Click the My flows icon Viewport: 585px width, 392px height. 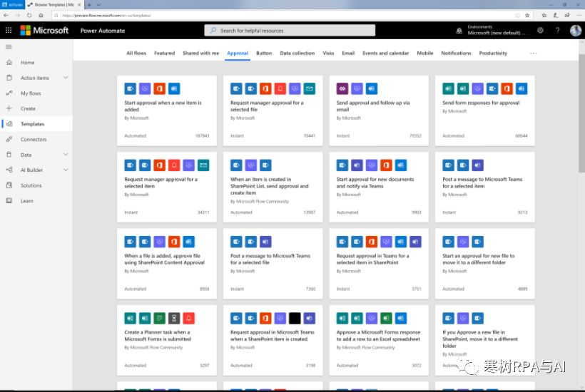click(x=9, y=93)
